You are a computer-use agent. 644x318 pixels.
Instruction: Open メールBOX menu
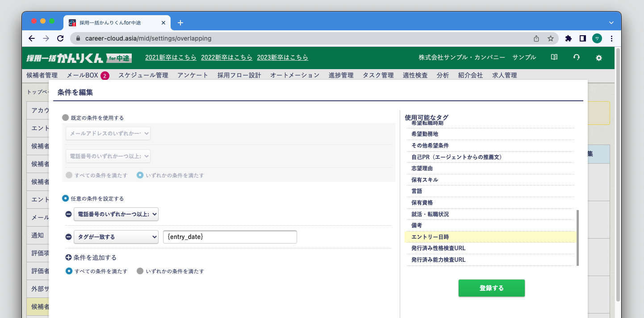[82, 75]
